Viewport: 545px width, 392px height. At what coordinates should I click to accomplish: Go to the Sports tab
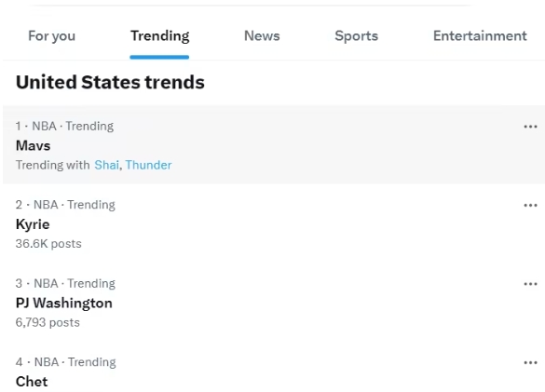coord(356,35)
